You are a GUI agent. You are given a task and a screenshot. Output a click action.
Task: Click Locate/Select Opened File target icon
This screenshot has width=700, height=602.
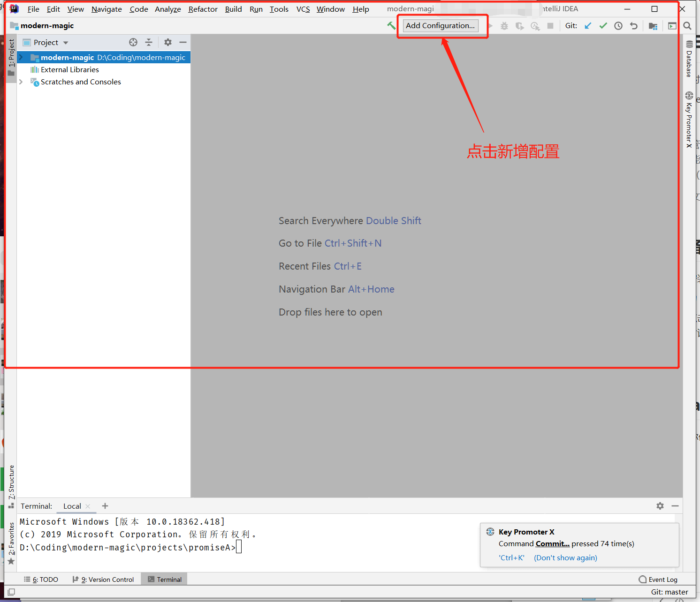133,42
